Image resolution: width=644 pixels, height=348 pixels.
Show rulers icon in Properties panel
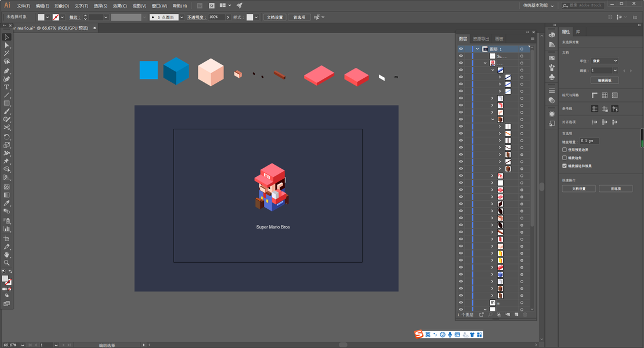(594, 95)
